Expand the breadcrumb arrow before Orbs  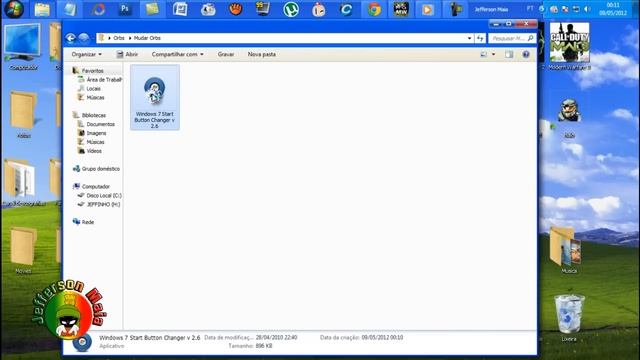pos(109,38)
